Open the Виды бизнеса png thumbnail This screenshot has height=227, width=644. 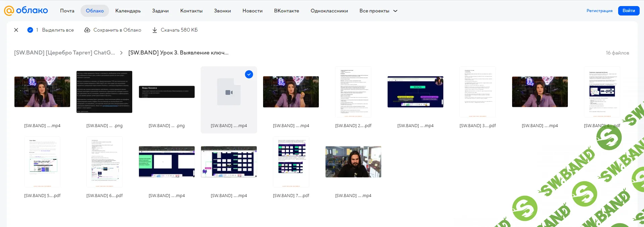point(167,92)
